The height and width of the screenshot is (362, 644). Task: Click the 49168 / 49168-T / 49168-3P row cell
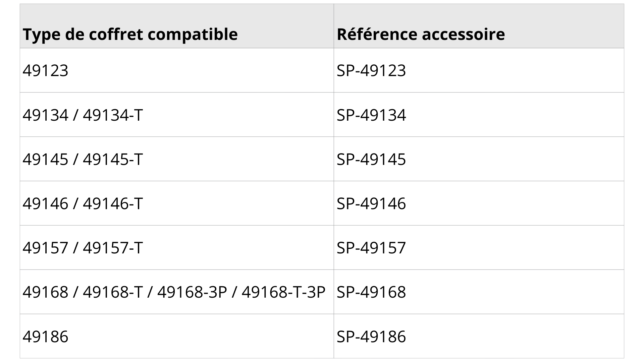tap(177, 292)
